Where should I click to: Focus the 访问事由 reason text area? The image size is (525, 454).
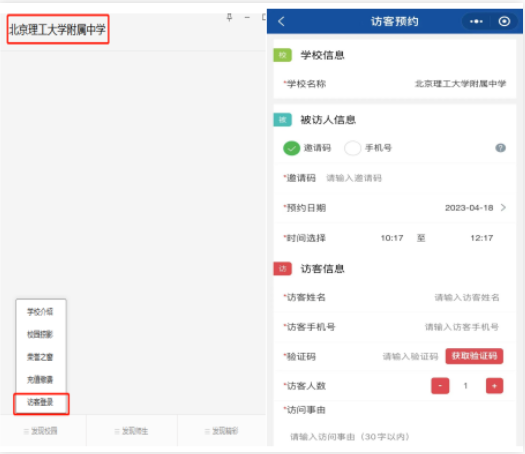click(x=350, y=437)
